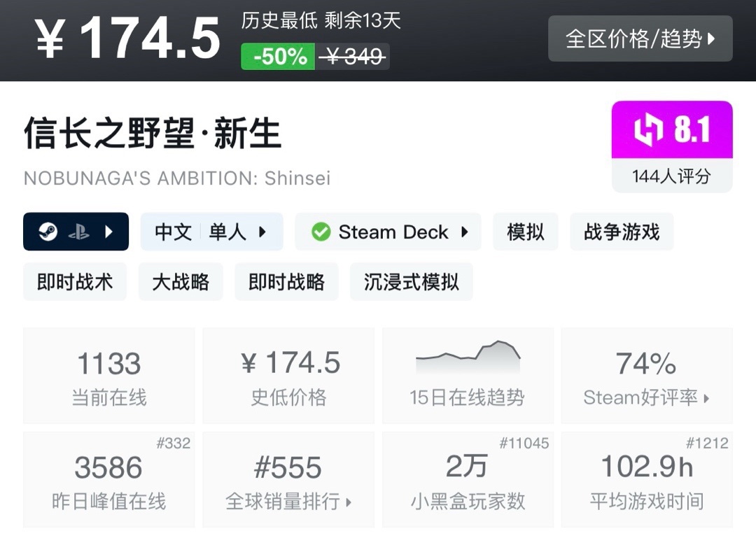Click the Xiaoheihe score logo icon

(x=647, y=131)
